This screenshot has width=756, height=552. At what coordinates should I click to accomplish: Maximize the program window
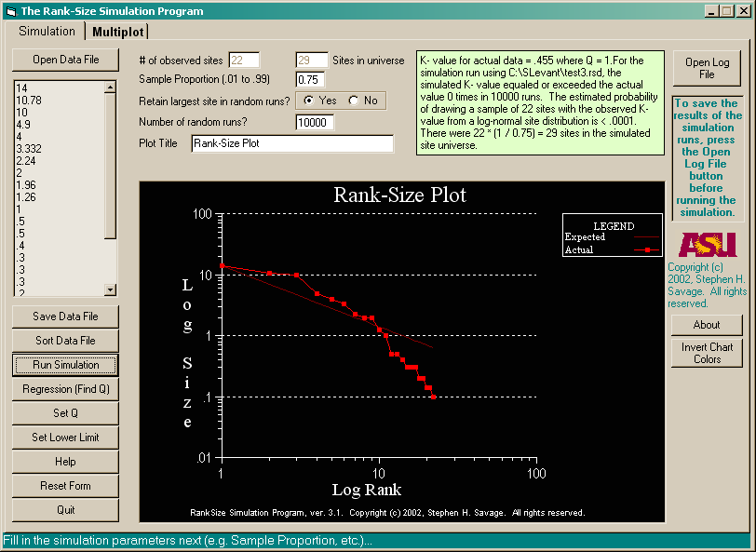point(726,11)
